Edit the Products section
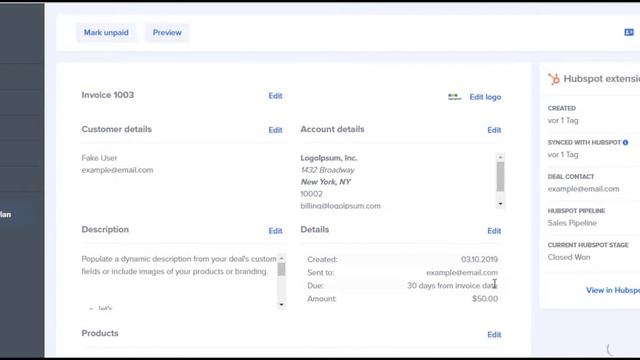640x360 pixels. tap(494, 335)
